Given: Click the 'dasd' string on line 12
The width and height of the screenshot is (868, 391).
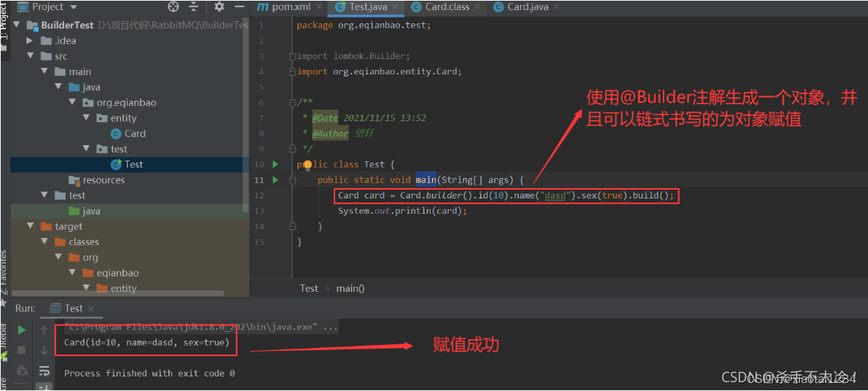Looking at the screenshot, I should pos(555,195).
